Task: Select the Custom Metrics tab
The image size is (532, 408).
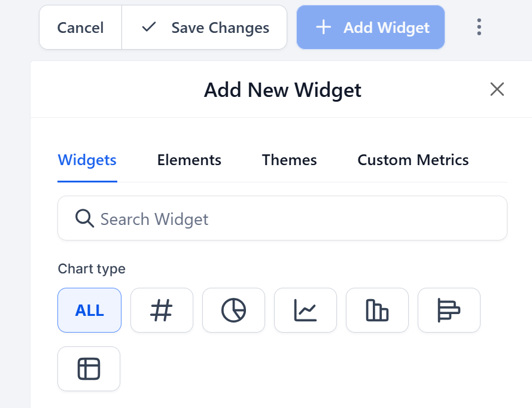Action: (413, 160)
